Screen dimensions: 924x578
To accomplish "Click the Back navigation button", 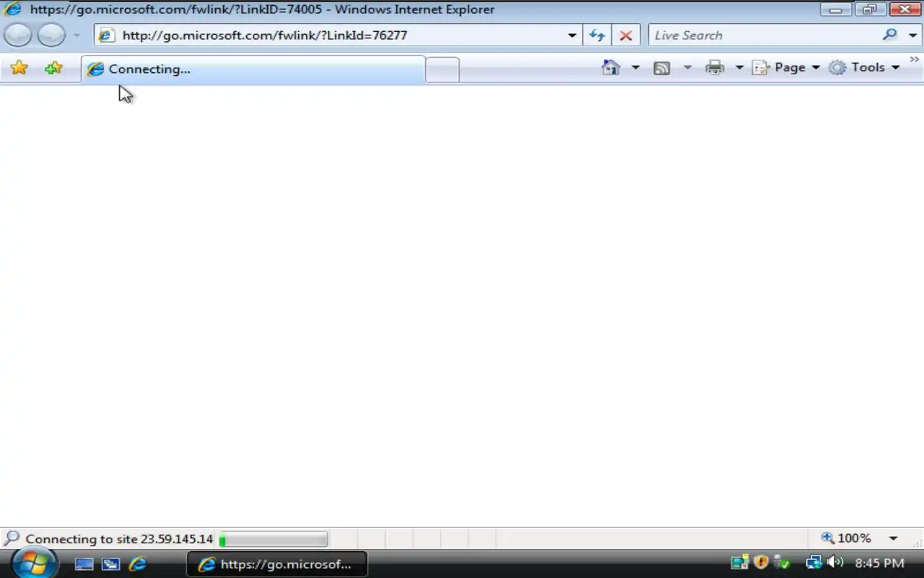I will tap(18, 35).
